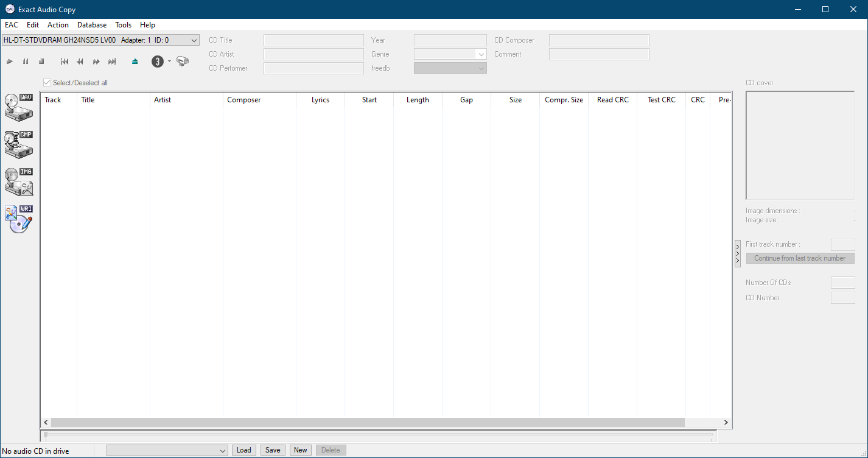Click the IMG copy image icon
This screenshot has height=458, width=868.
click(18, 182)
